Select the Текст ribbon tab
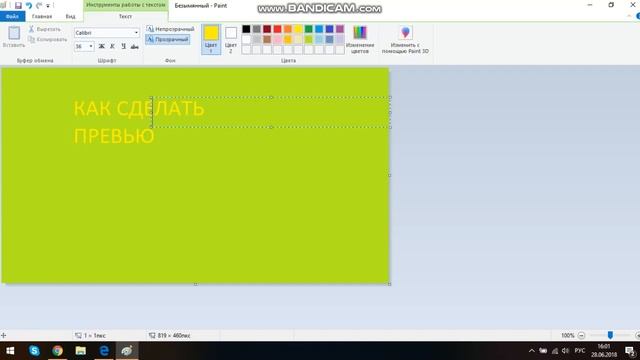The image size is (640, 360). point(125,16)
